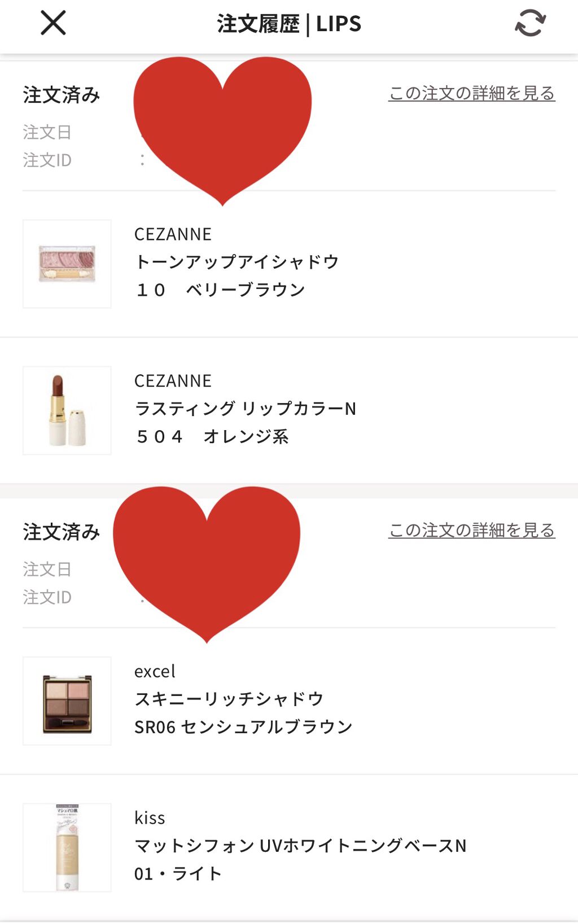Tap the 504 オレンジ系 shade text
This screenshot has height=924, width=578.
(x=212, y=436)
